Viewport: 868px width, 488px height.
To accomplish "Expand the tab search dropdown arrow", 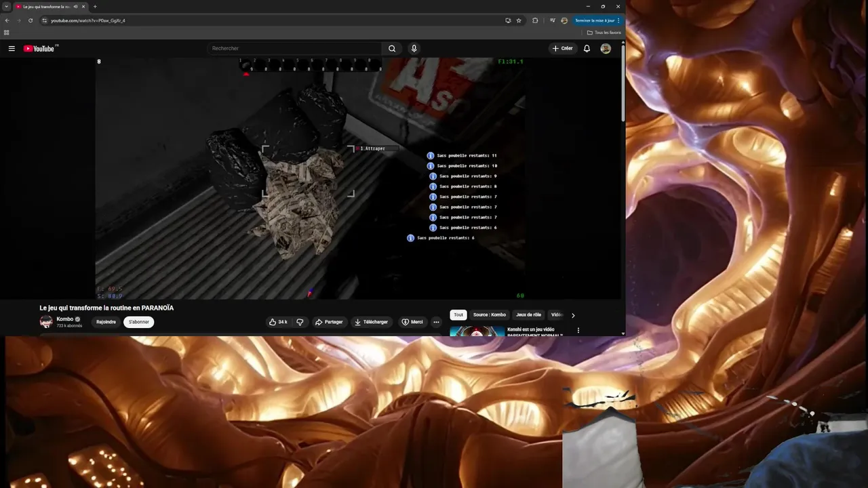I will 6,7.
